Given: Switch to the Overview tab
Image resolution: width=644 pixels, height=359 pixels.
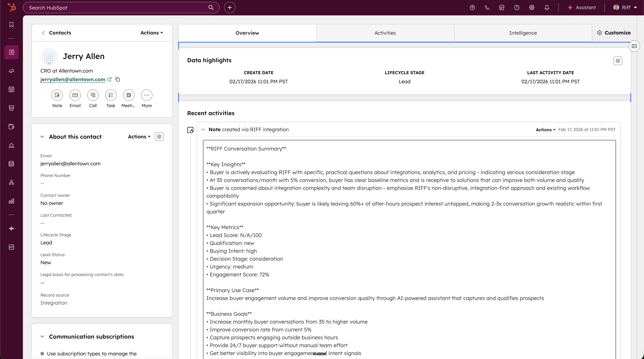Looking at the screenshot, I should [x=247, y=33].
